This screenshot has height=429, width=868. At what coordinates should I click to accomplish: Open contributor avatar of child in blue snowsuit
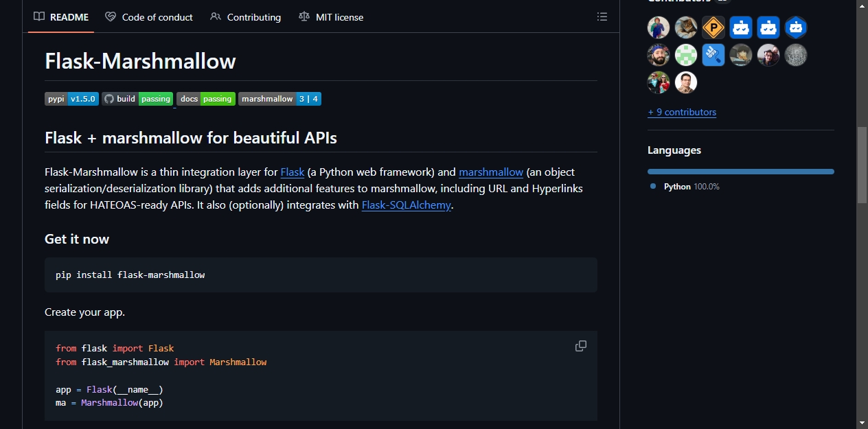coord(659,27)
